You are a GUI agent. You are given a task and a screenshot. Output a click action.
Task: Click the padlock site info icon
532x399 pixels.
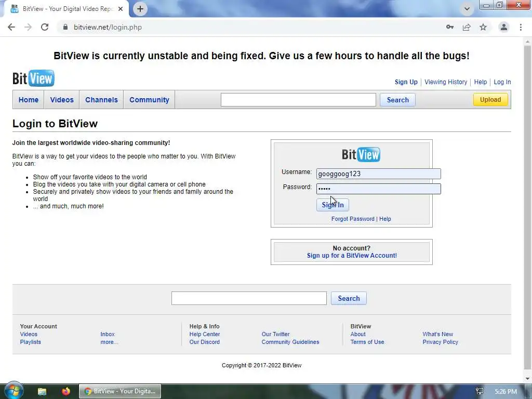(65, 27)
